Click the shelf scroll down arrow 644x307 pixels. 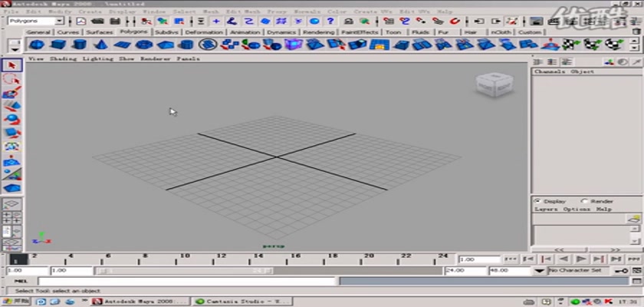coord(635,48)
